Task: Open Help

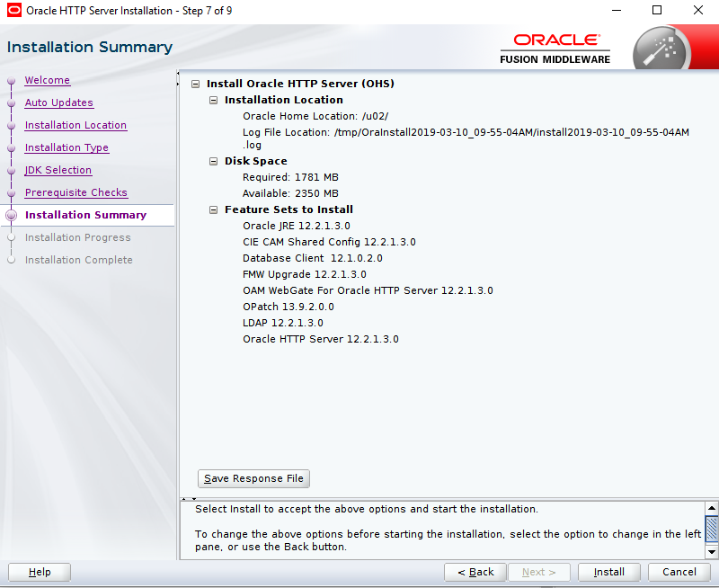Action: [x=39, y=572]
